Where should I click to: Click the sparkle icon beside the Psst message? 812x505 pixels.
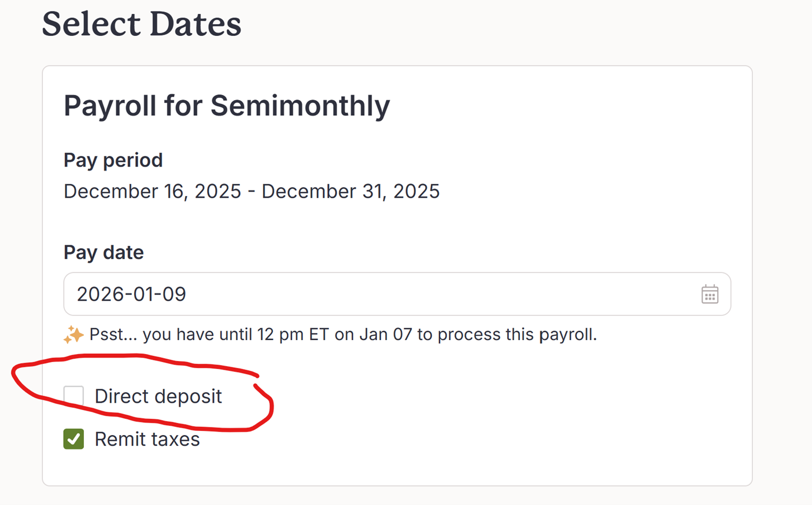point(73,334)
